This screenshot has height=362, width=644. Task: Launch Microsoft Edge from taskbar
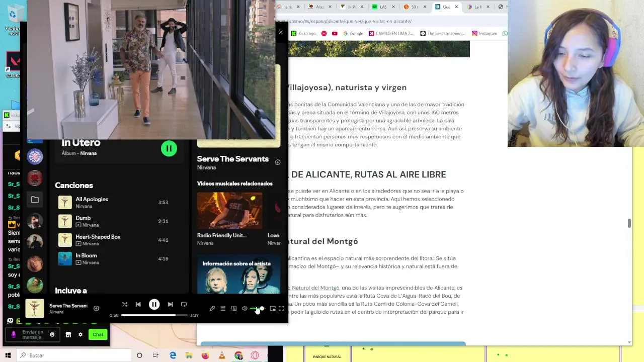(x=173, y=355)
